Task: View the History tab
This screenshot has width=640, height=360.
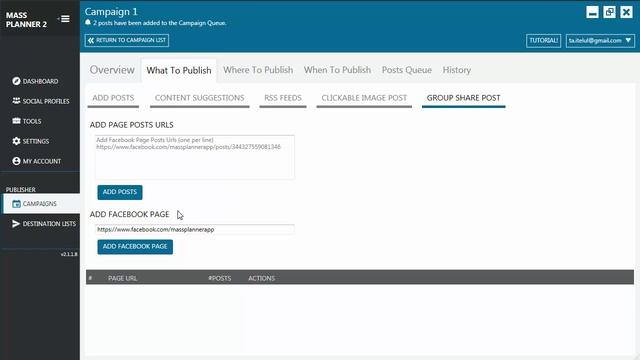Action: click(457, 70)
